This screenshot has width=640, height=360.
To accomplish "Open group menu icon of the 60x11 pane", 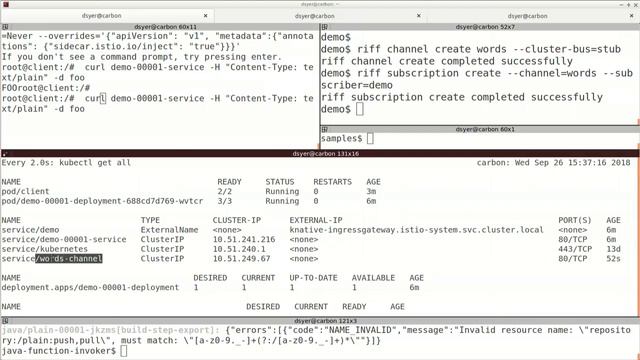I will point(5,27).
